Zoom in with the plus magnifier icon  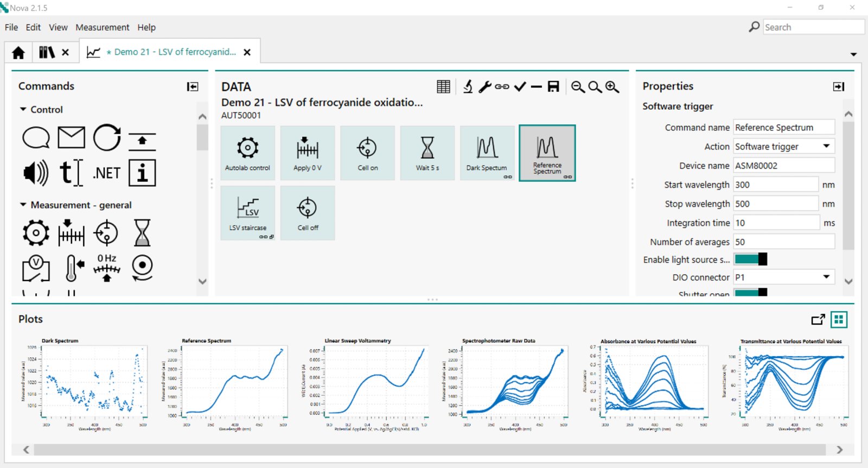612,87
